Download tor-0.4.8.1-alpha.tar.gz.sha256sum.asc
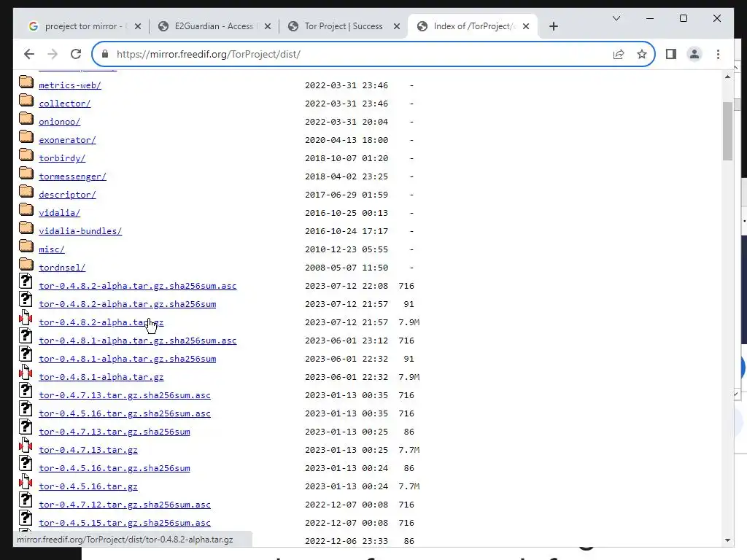Viewport: 747px width, 560px height. point(138,341)
